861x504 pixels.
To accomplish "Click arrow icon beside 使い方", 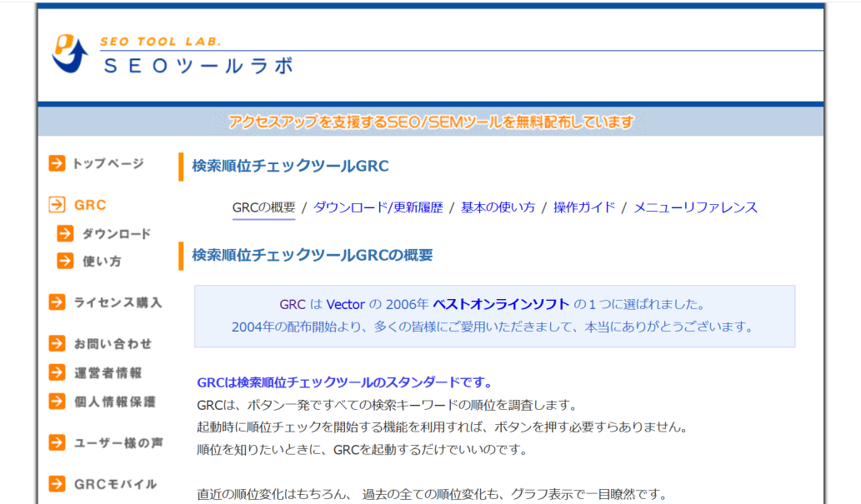I will (65, 261).
